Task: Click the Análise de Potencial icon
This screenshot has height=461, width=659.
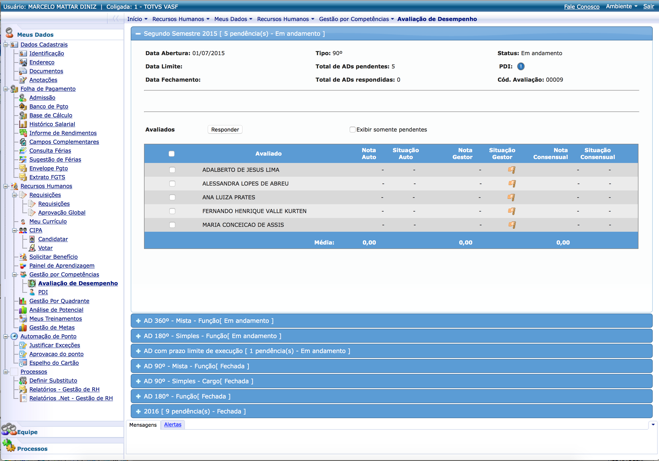Action: pos(23,310)
